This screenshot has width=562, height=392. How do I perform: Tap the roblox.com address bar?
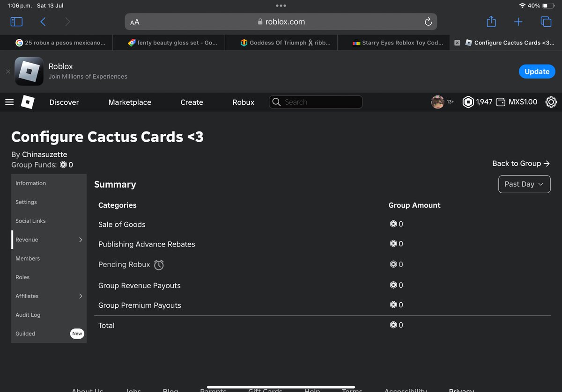click(x=281, y=22)
